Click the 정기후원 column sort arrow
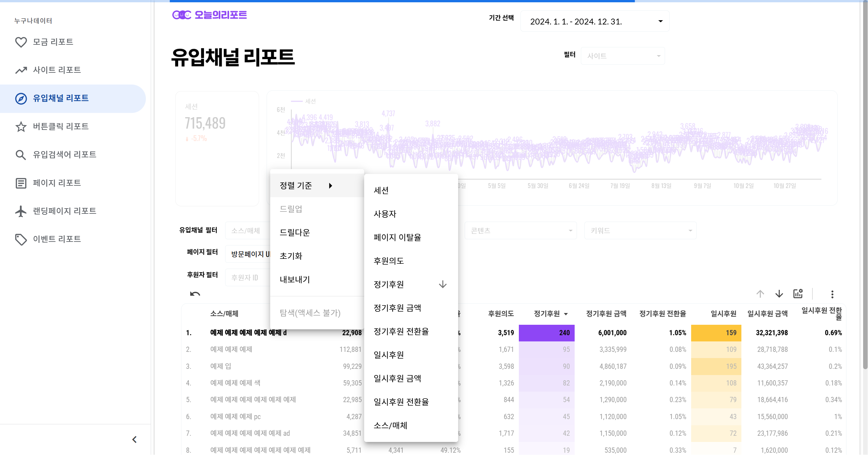868x455 pixels. tap(566, 314)
